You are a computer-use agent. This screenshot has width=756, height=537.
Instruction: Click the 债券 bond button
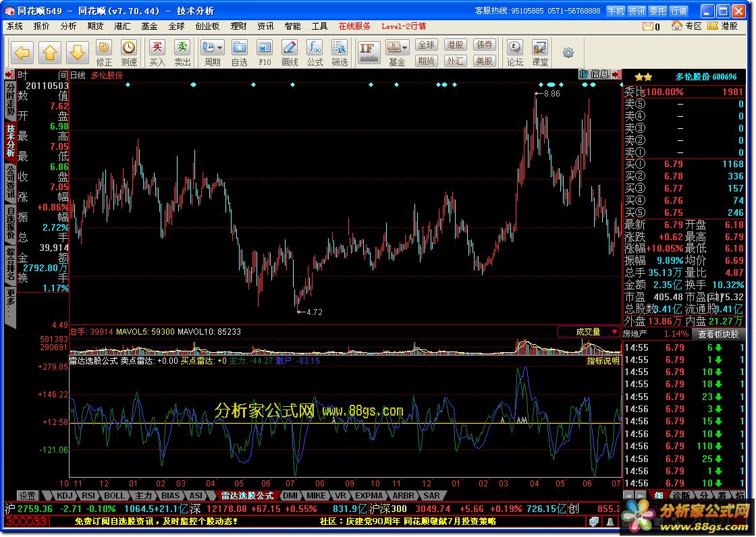coord(485,45)
